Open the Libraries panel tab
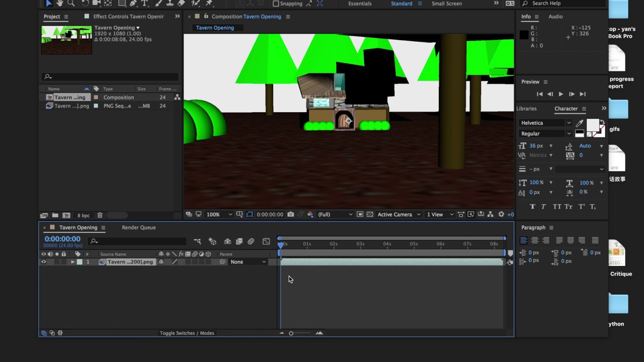Image resolution: width=644 pixels, height=362 pixels. tap(526, 109)
